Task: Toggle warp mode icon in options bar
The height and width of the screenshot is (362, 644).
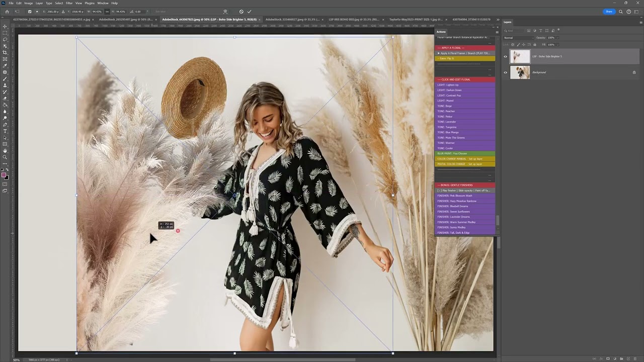Action: [x=225, y=12]
